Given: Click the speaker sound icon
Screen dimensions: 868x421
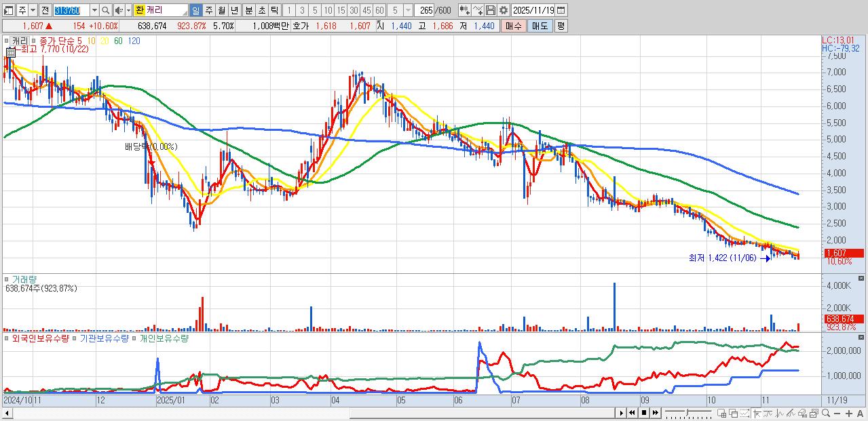Looking at the screenshot, I should coord(119,10).
